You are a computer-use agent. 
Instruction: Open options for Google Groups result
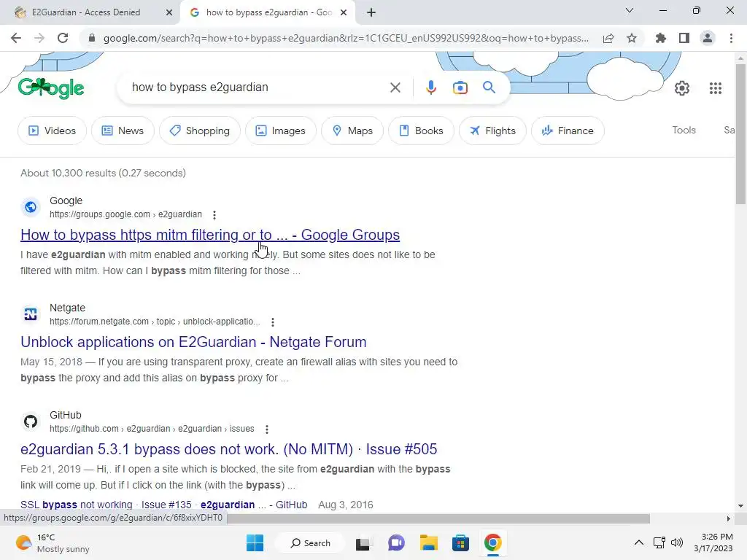pyautogui.click(x=214, y=215)
